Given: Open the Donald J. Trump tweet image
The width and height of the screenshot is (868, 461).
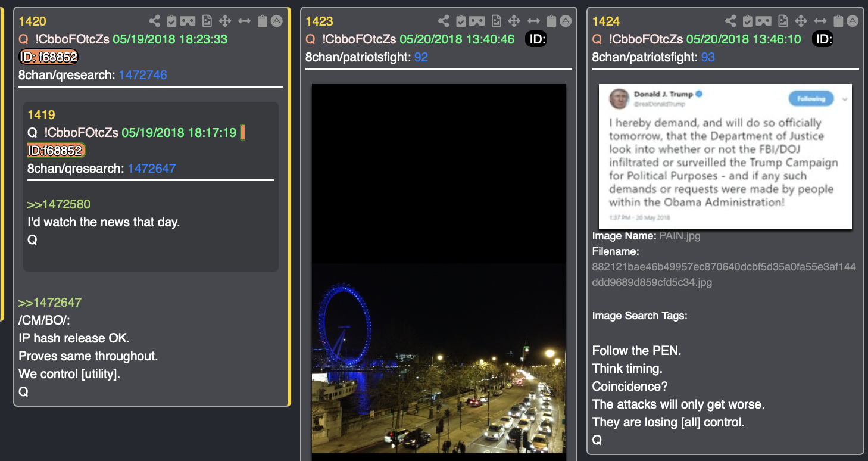Looking at the screenshot, I should tap(725, 156).
